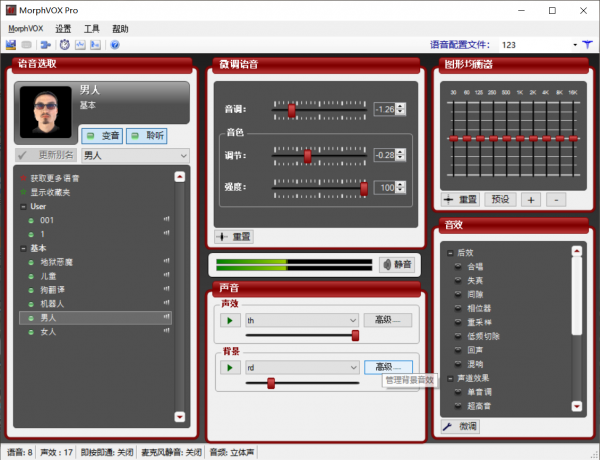Click signal bars icon on 001 row
The height and width of the screenshot is (460, 600).
(x=166, y=219)
